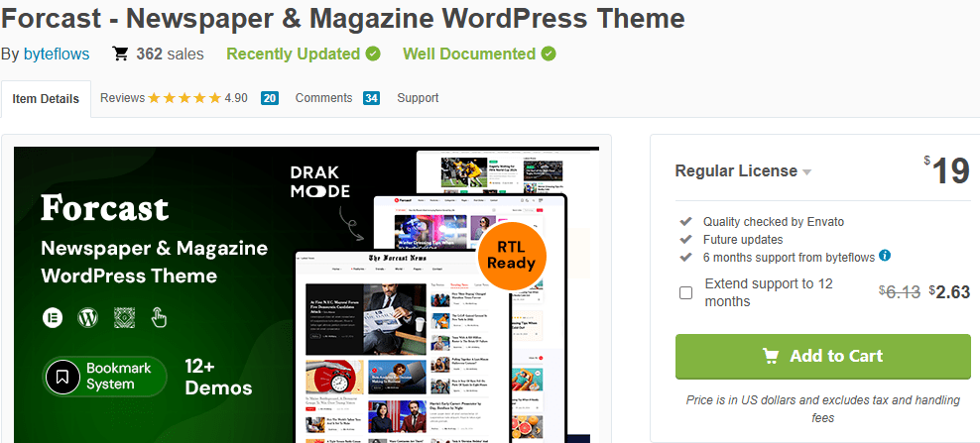Click the 20 reviews count badge

click(270, 98)
